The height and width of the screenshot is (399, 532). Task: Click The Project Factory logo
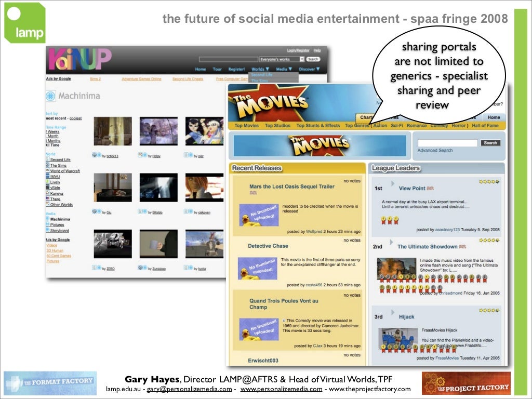pos(466,383)
